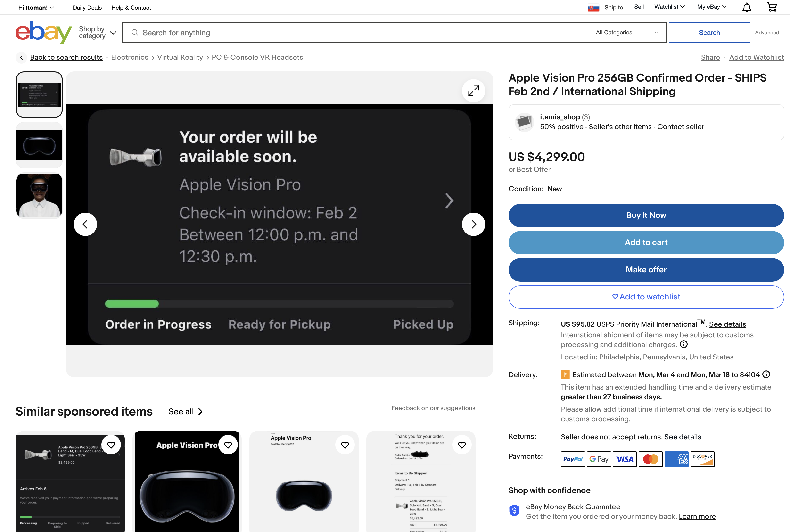Screen dimensions: 790x532
Task: Open the Contact seller link
Action: (x=680, y=126)
